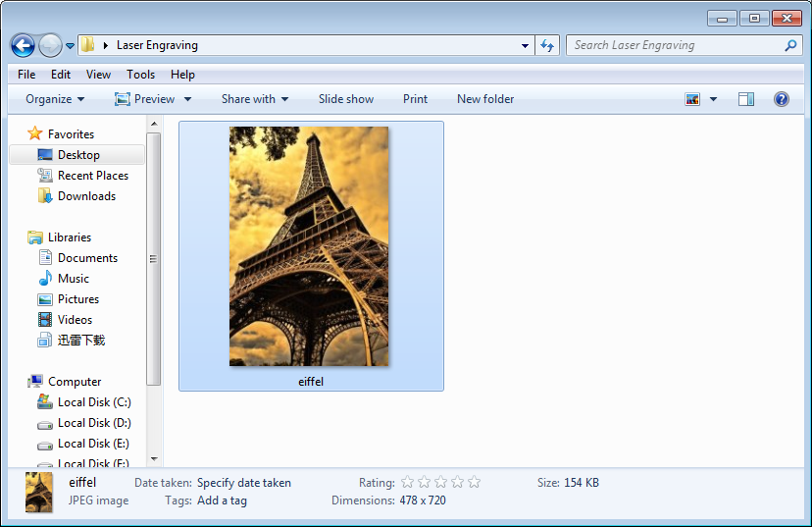Expand the address bar history dropdown
The width and height of the screenshot is (812, 527).
pyautogui.click(x=525, y=45)
